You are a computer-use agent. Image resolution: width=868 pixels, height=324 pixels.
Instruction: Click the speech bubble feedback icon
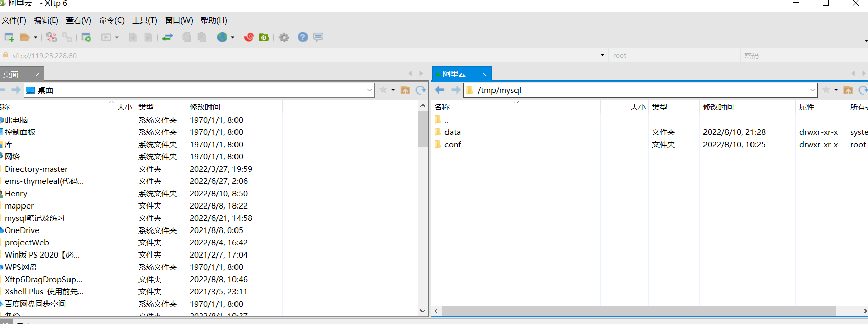coord(318,37)
